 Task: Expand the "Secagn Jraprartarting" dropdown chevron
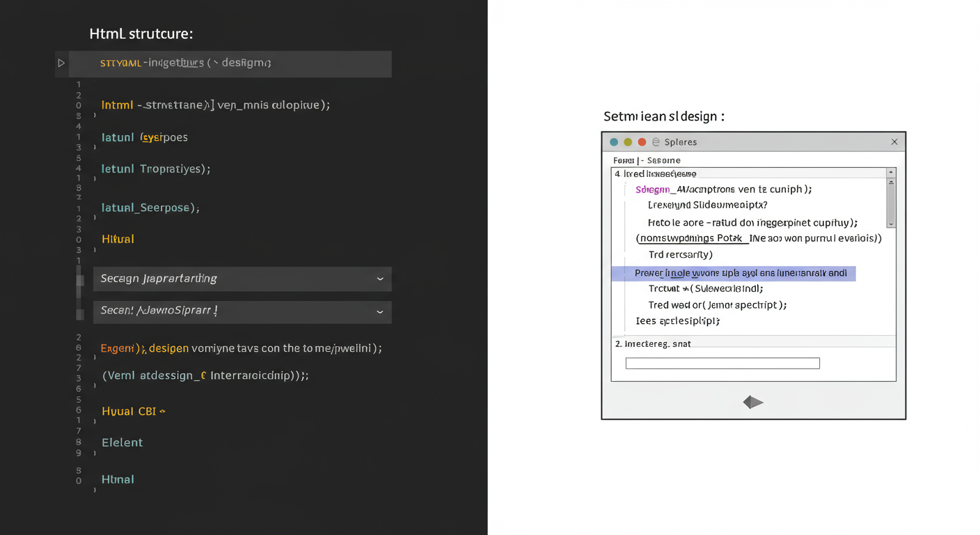(x=380, y=279)
